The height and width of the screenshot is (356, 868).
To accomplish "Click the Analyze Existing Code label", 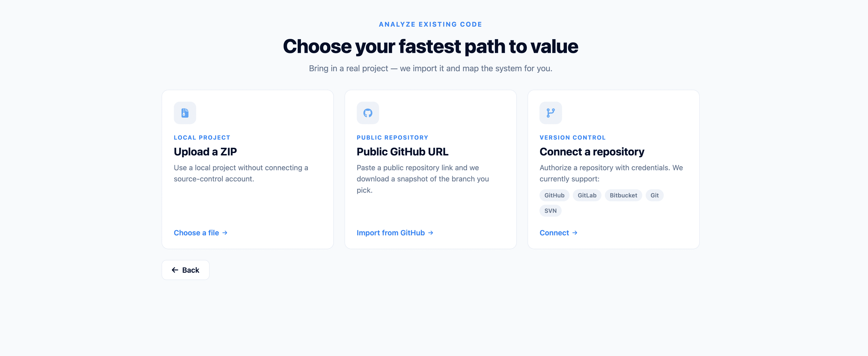I will click(430, 24).
